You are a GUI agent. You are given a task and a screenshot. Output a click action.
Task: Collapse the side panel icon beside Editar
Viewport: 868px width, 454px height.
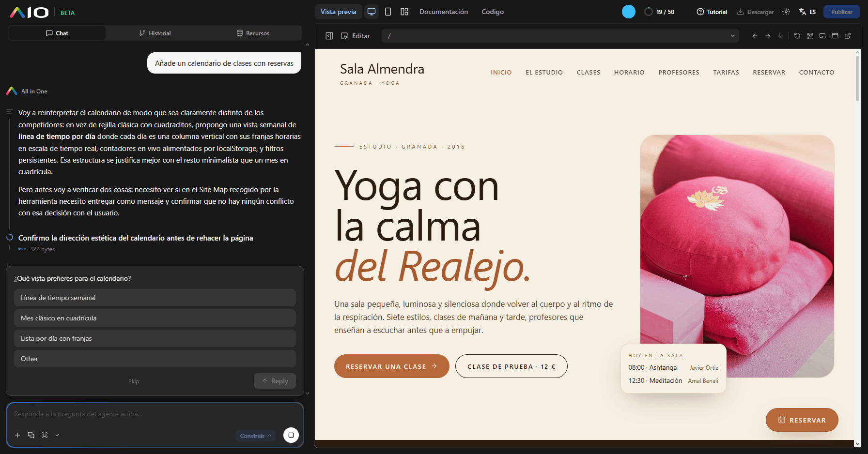[x=329, y=36]
